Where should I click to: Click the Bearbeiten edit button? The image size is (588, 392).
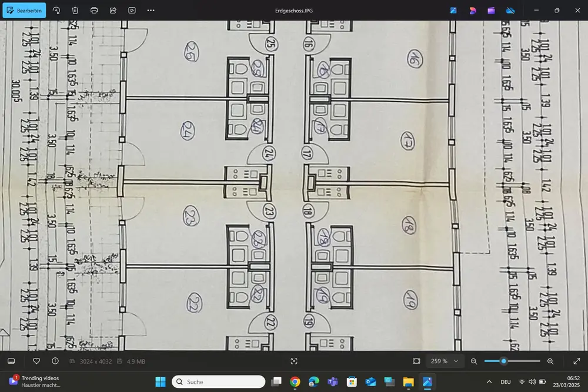tap(24, 11)
